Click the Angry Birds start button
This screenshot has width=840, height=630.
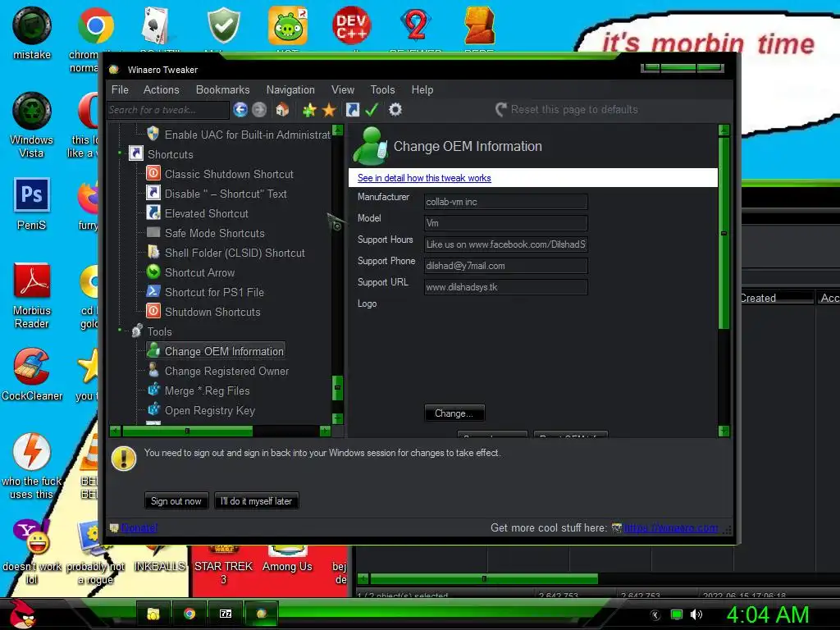[x=21, y=613]
